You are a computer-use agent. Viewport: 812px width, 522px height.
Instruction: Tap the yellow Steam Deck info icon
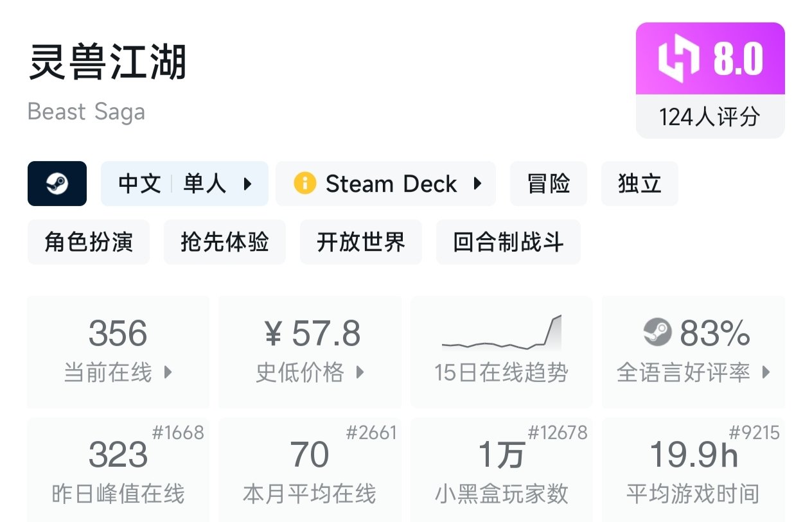[305, 184]
